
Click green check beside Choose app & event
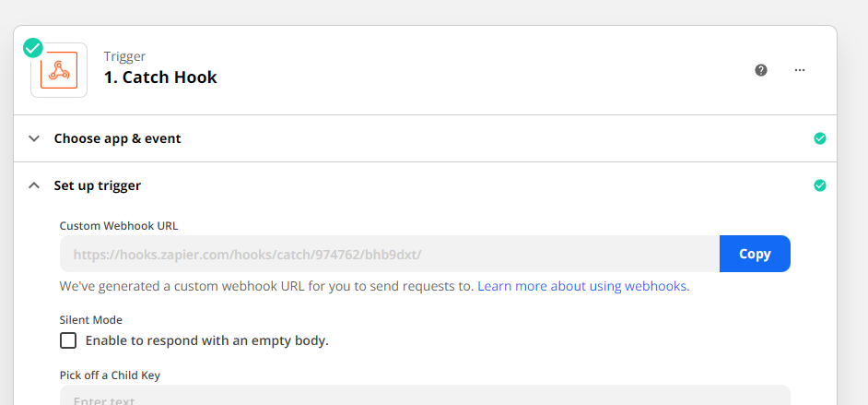tap(820, 138)
